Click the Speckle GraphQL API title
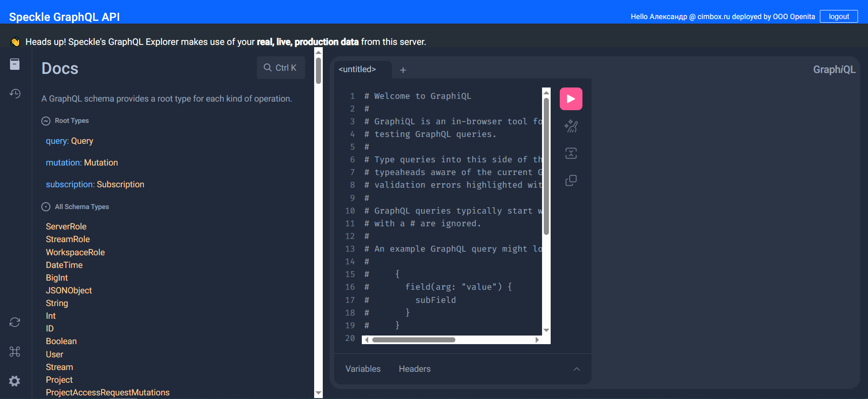Screen dimensions: 868x399 [x=64, y=17]
